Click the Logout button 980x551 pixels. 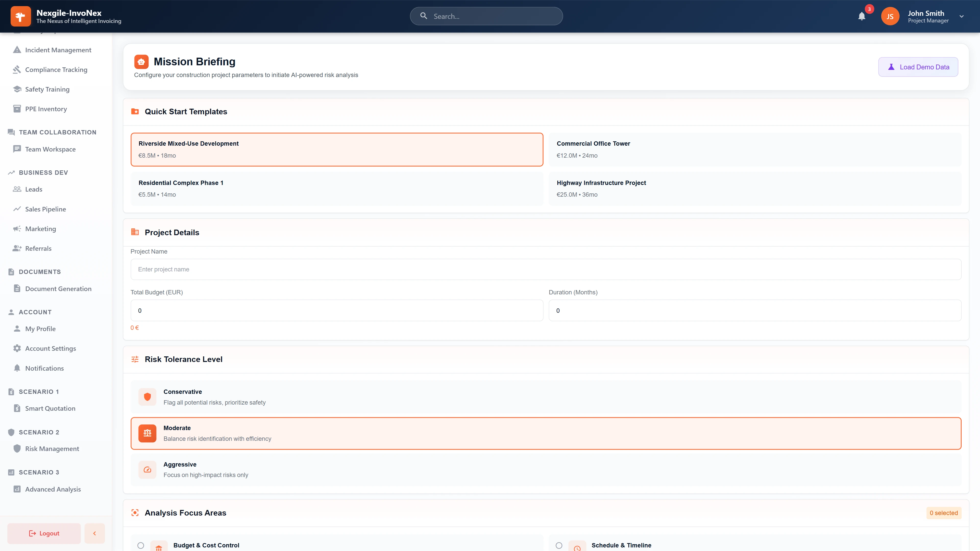coord(43,533)
